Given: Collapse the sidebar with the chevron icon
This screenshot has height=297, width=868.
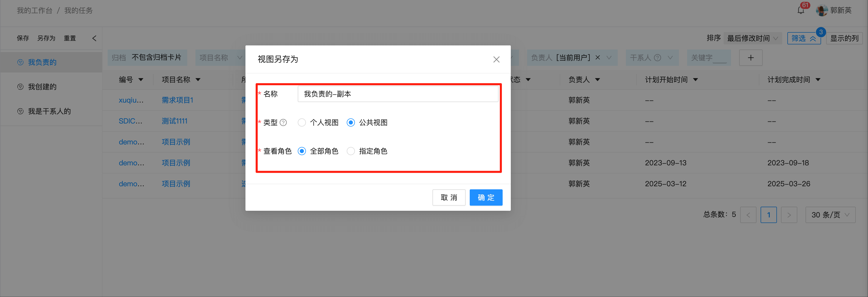Looking at the screenshot, I should (94, 38).
